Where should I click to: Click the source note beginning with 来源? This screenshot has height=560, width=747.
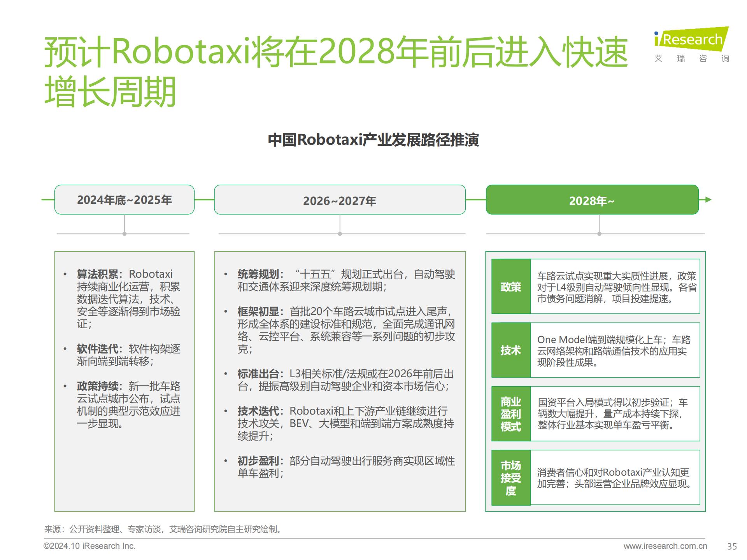pyautogui.click(x=163, y=529)
